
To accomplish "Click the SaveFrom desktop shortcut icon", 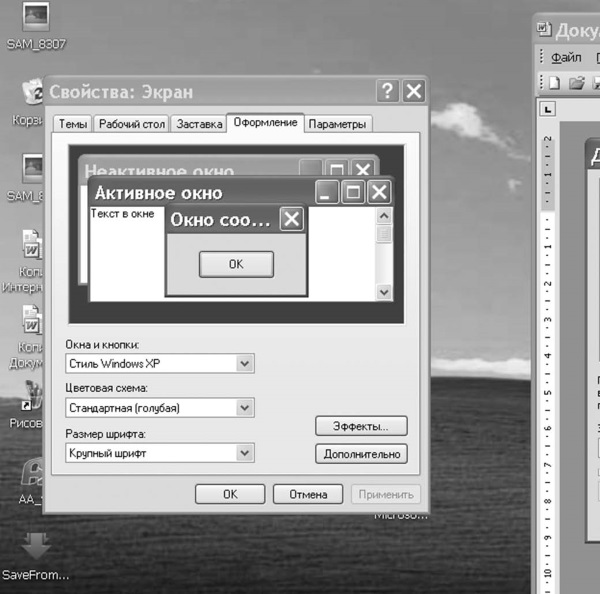I will pyautogui.click(x=36, y=548).
